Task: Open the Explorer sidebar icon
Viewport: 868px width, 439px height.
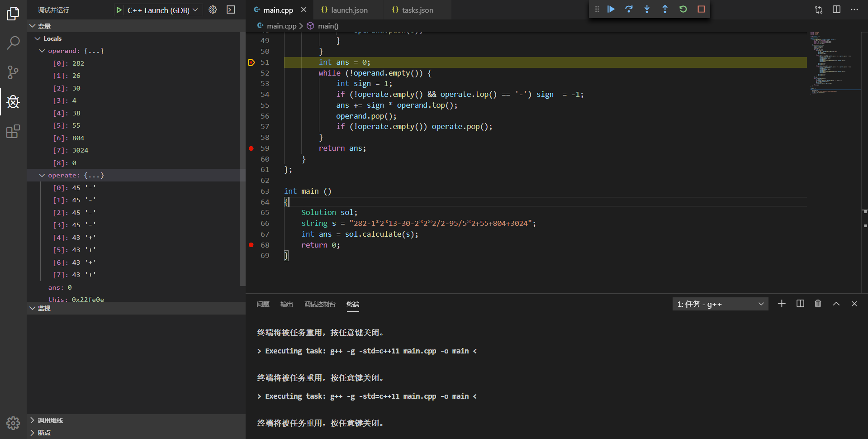Action: [x=13, y=14]
